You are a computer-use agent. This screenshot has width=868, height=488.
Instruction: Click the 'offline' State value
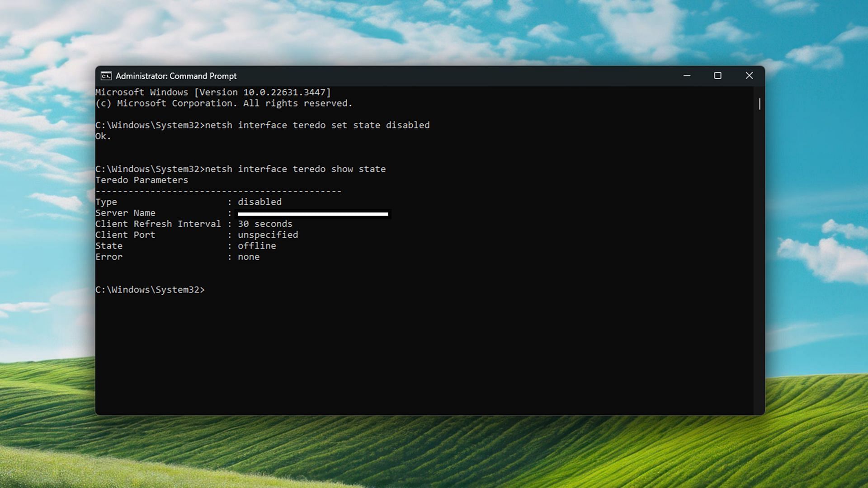(x=257, y=246)
